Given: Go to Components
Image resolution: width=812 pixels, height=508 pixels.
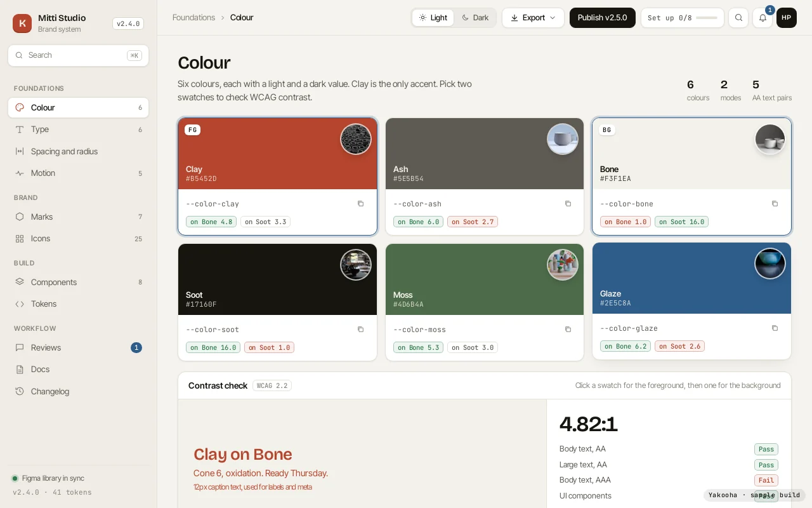Looking at the screenshot, I should pyautogui.click(x=79, y=282).
